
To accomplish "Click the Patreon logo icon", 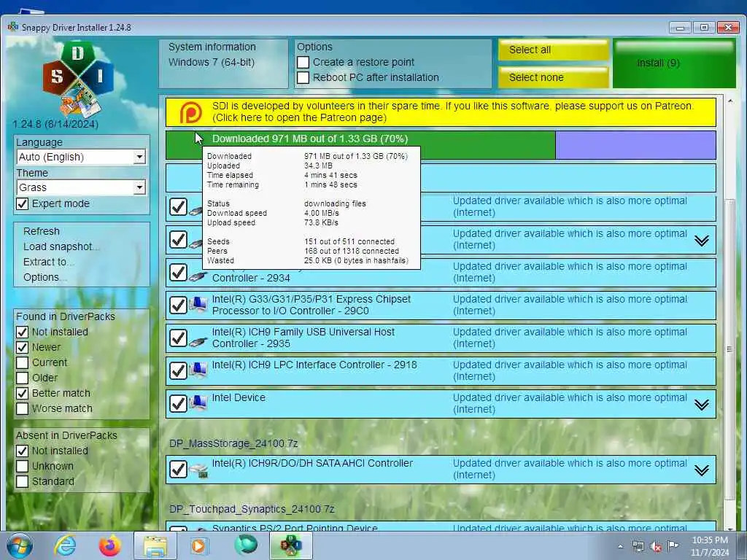I will 190,113.
